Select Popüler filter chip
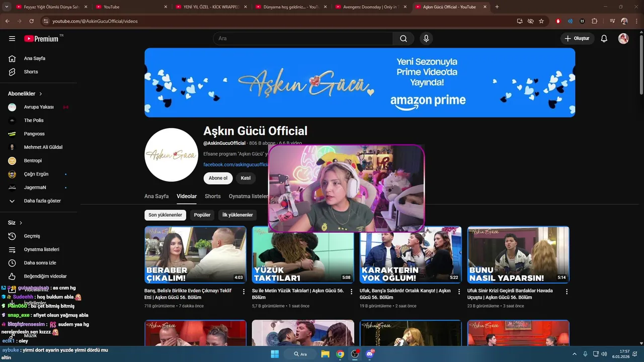 tap(202, 215)
